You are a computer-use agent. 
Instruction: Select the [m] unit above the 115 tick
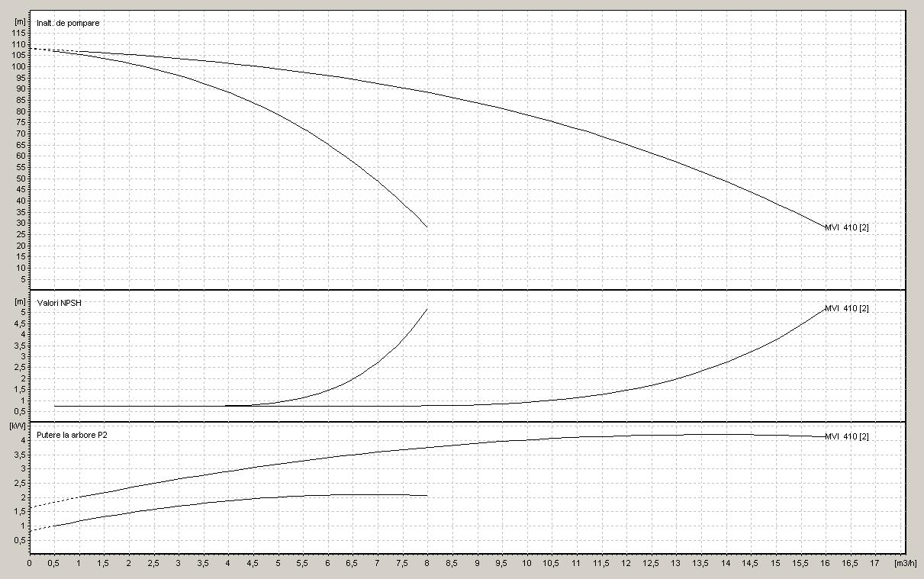20,21
